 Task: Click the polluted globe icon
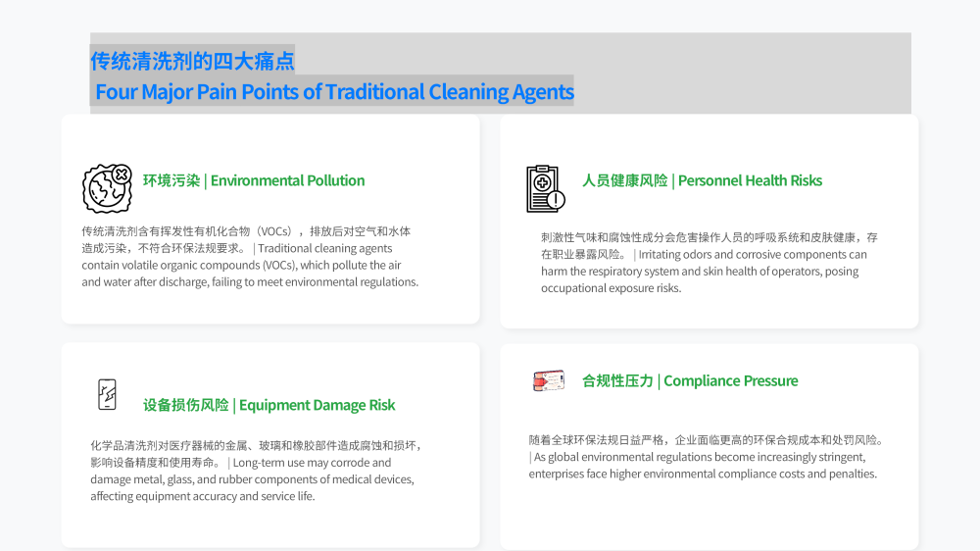107,188
